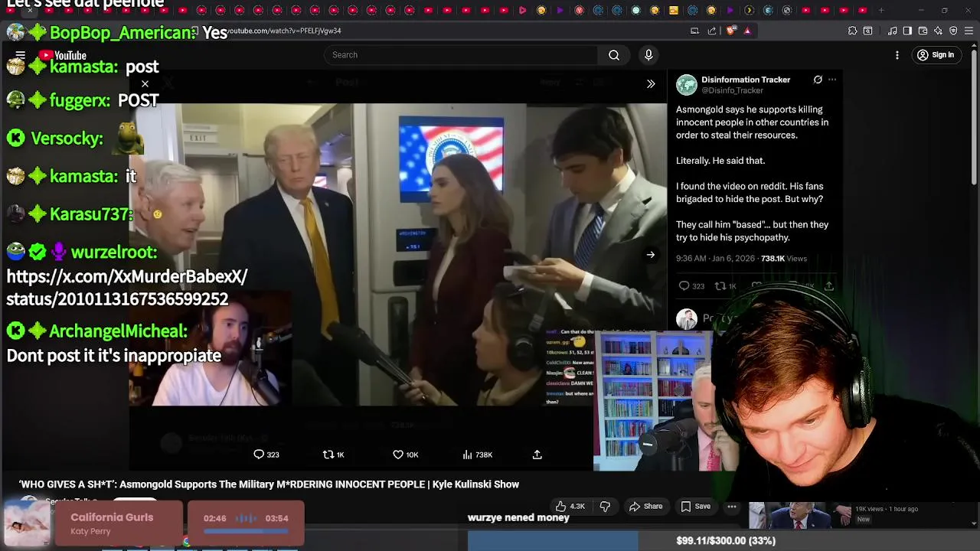The image size is (980, 551).
Task: Start voice search with microphone icon
Action: click(x=648, y=55)
